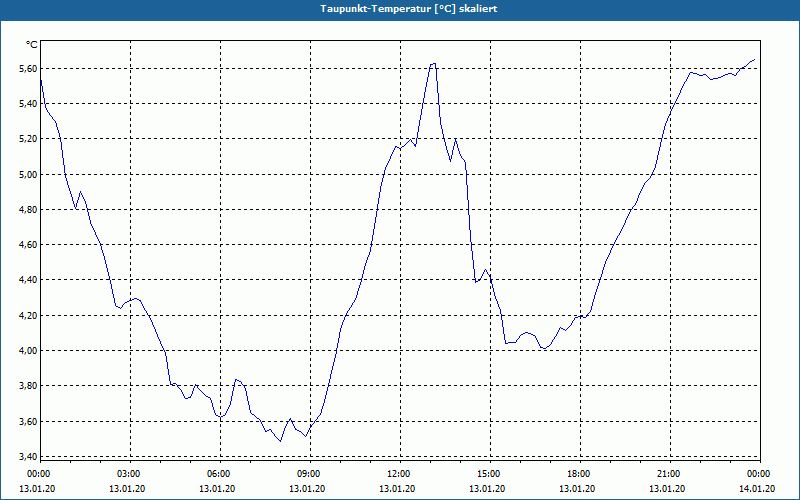Click the 5,40 y-axis value
This screenshot has height=500, width=800.
(29, 104)
